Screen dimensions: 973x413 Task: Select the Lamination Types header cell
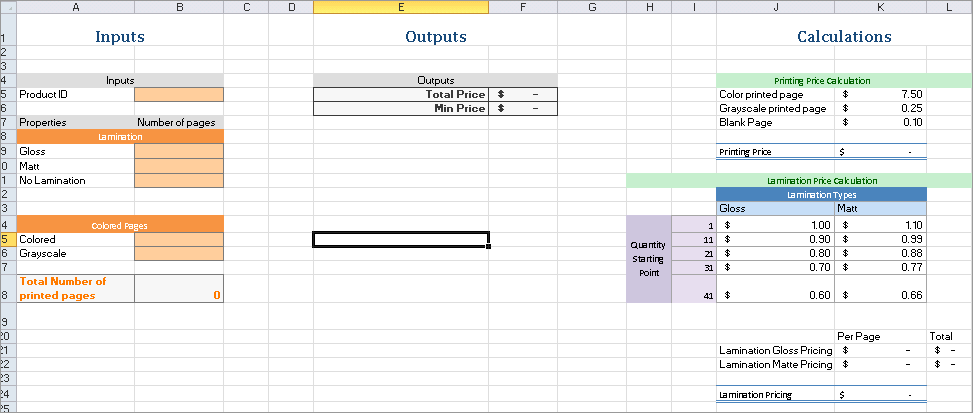[x=822, y=195]
